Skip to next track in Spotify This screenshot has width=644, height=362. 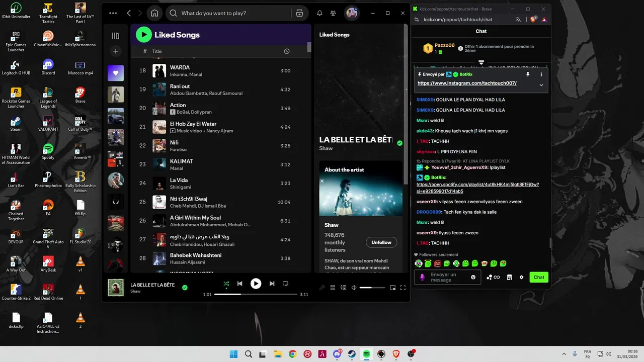pyautogui.click(x=272, y=284)
